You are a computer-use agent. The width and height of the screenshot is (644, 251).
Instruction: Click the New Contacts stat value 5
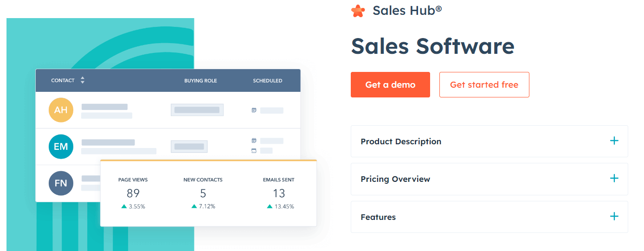point(203,193)
